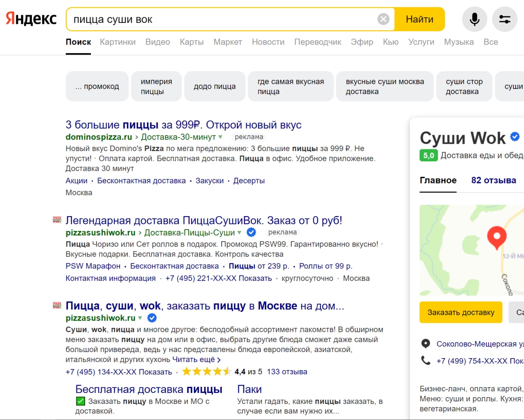Click verified badge beside Доставка-Пиццы-Суши
This screenshot has height=420, width=524.
click(251, 233)
